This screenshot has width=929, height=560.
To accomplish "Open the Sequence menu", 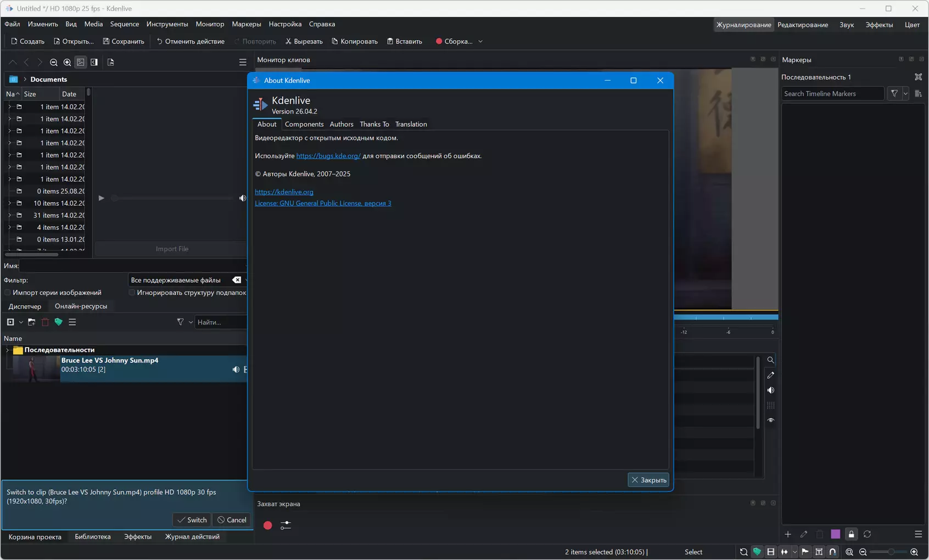I will pyautogui.click(x=125, y=24).
